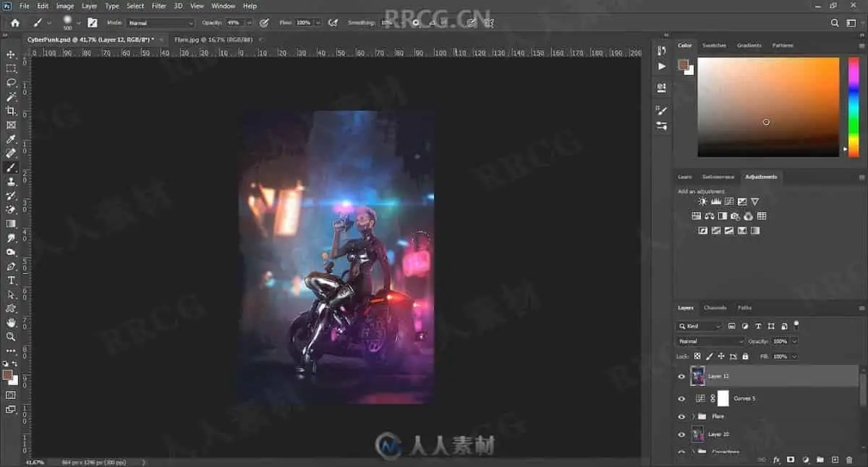
Task: Select the Hand tool
Action: (11, 322)
